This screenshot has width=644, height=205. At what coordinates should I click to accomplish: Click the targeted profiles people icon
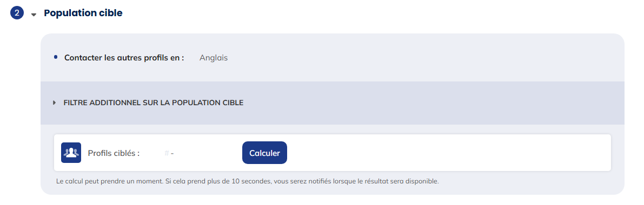(71, 153)
